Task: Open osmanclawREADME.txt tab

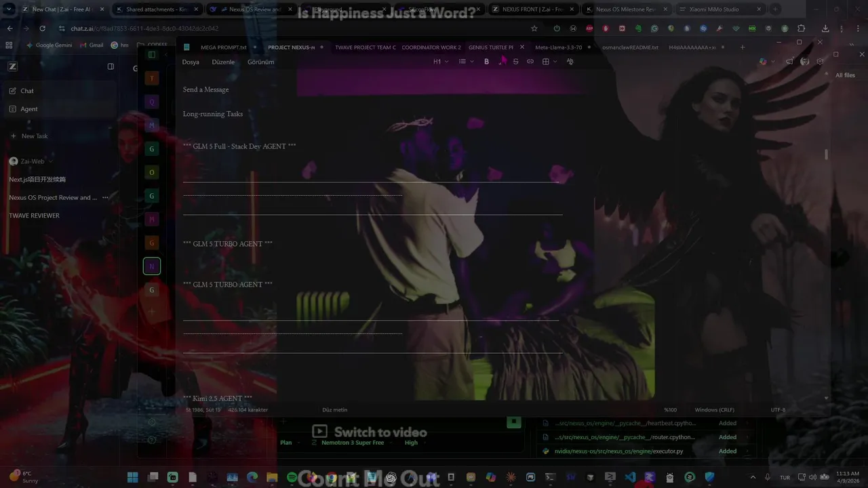Action: pyautogui.click(x=630, y=47)
